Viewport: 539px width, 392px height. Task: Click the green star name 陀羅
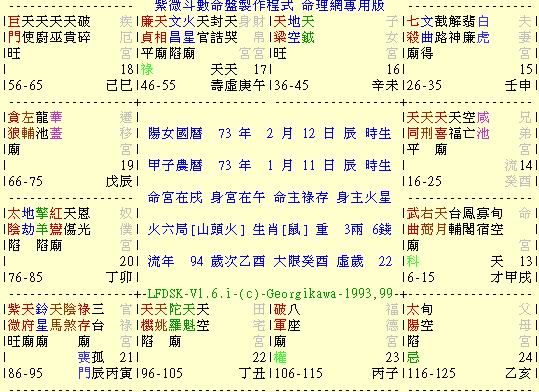tap(175, 317)
